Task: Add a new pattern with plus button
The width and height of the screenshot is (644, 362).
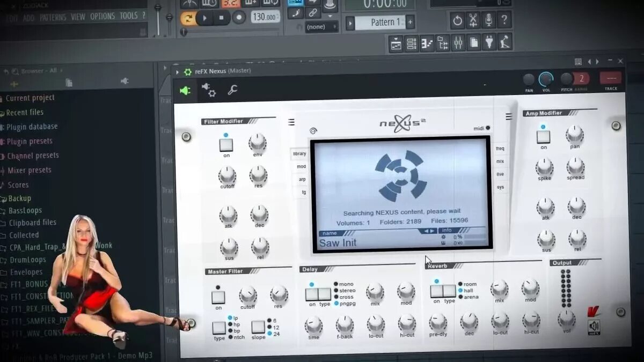Action: tap(410, 23)
